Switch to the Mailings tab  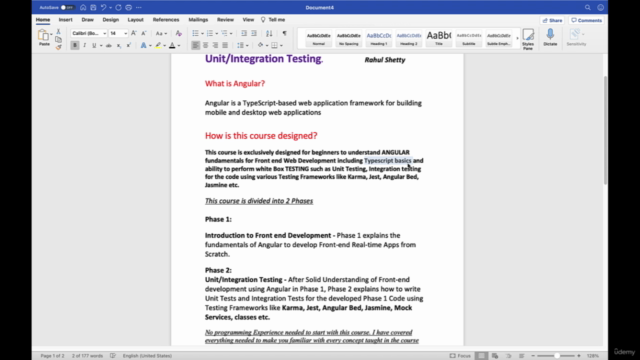pos(198,20)
